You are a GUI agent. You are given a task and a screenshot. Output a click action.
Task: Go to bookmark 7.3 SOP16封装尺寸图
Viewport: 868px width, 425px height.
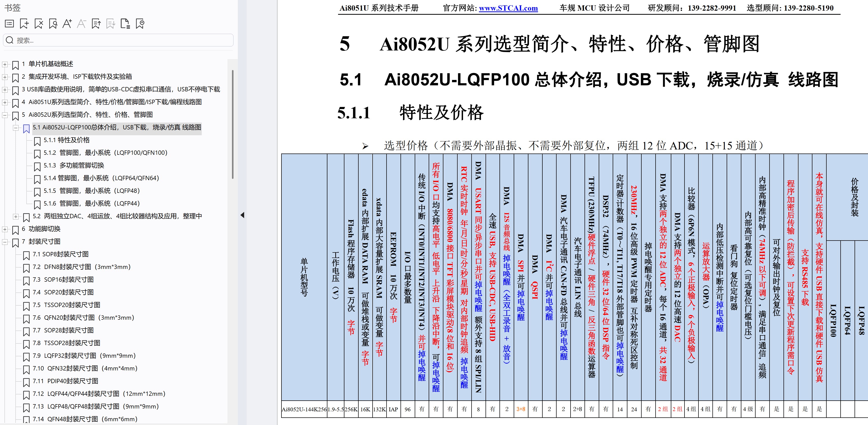63,280
